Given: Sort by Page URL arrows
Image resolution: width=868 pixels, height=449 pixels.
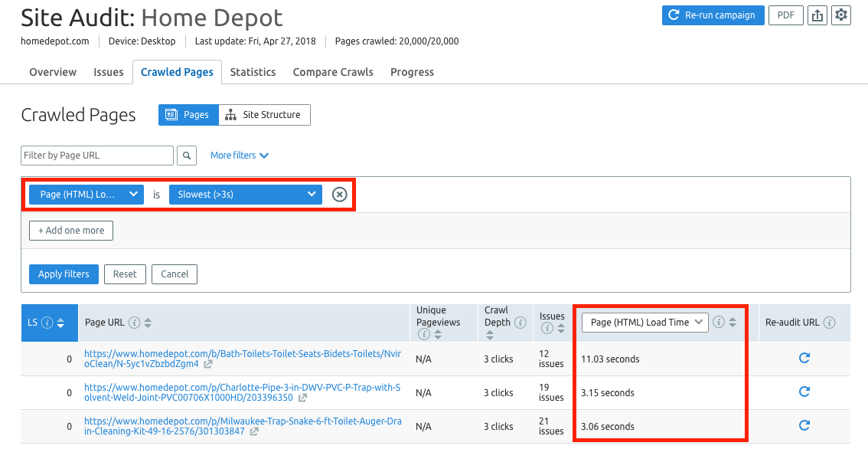Looking at the screenshot, I should (x=148, y=323).
